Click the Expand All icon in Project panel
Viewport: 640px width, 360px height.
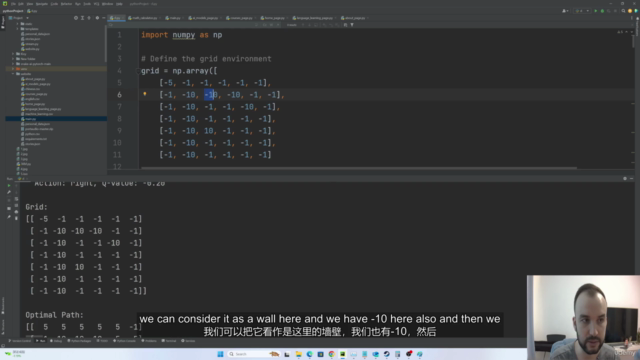pos(82,18)
